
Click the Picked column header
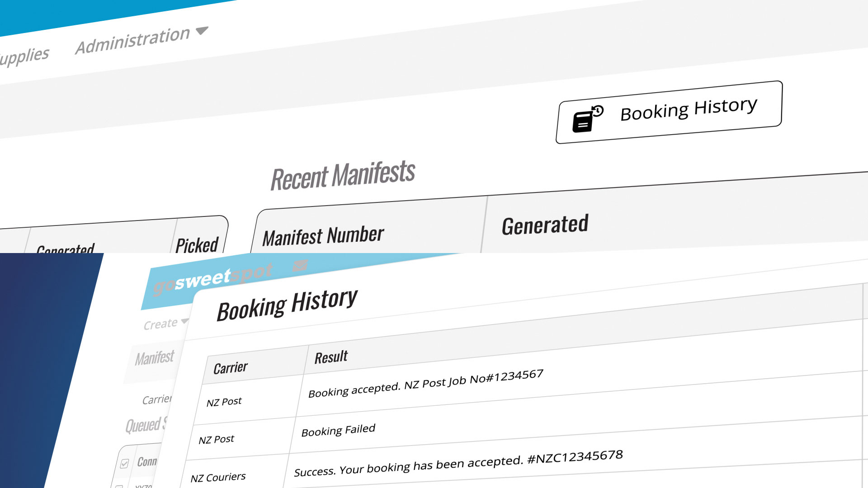coord(197,245)
